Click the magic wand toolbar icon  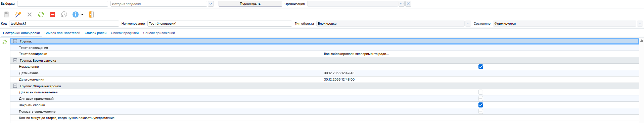pyautogui.click(x=18, y=14)
